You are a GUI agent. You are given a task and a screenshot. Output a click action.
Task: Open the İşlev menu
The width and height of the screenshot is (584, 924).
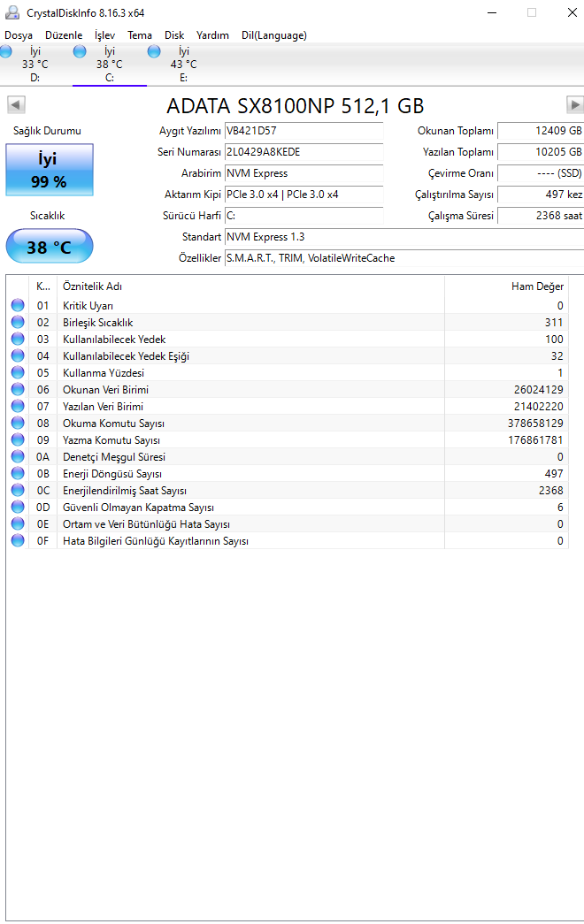tap(105, 35)
